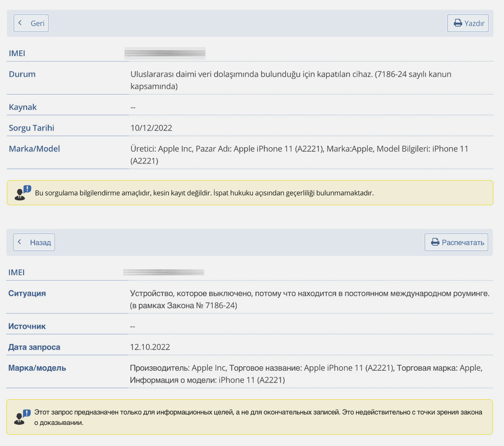Click the back chevron beside Назад

pyautogui.click(x=20, y=242)
